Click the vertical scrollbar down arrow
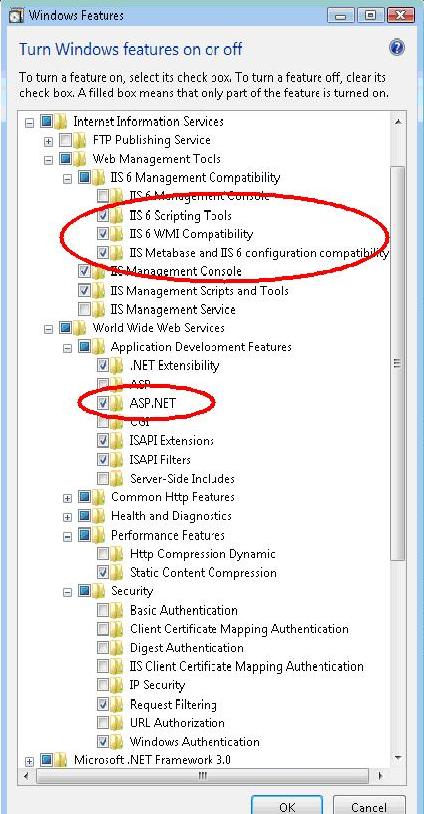The height and width of the screenshot is (814, 424). tap(398, 757)
